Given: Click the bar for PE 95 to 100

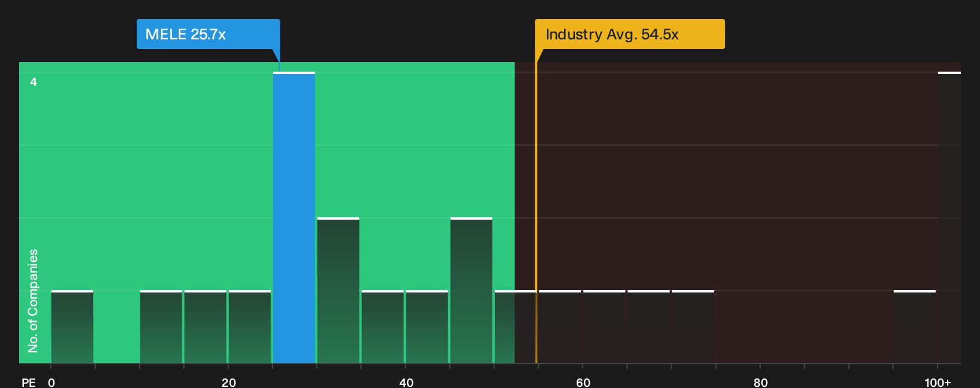Looking at the screenshot, I should pos(915,327).
